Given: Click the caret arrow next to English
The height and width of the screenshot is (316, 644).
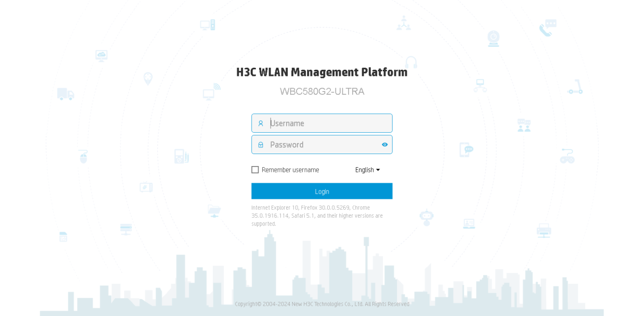Looking at the screenshot, I should (x=378, y=170).
